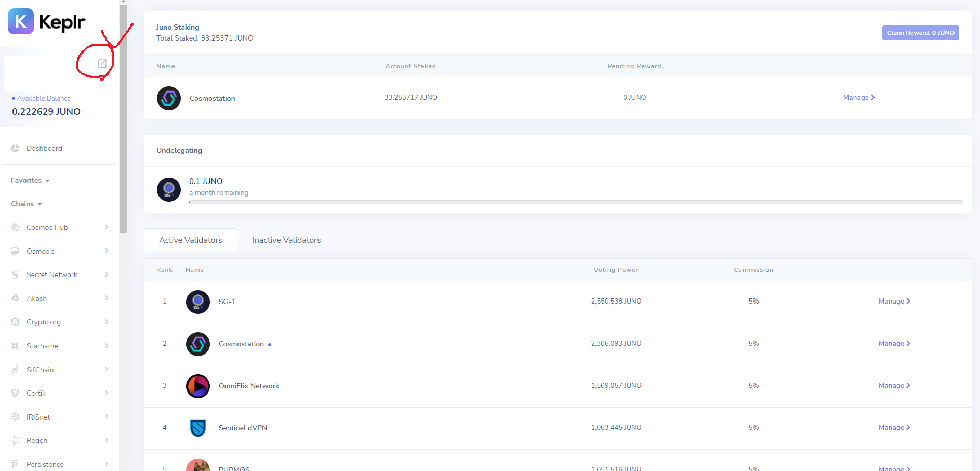Click voting power 1,509,057 JUNO

(616, 386)
